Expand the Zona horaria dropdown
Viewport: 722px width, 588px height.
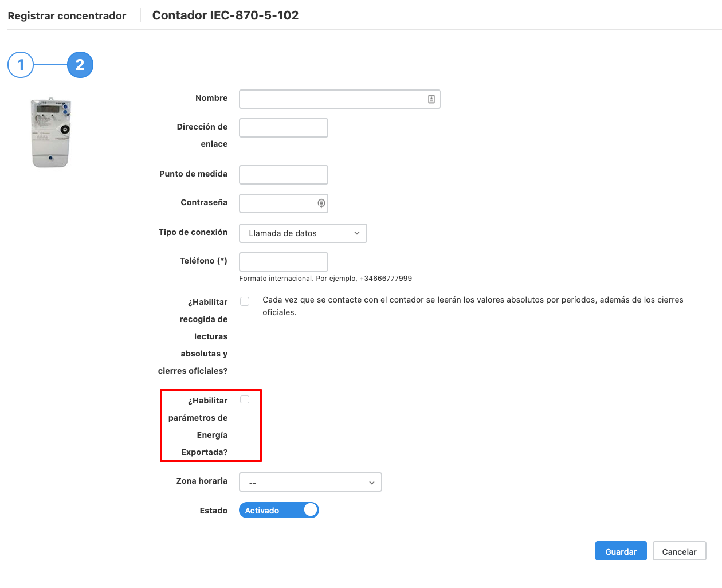click(311, 482)
